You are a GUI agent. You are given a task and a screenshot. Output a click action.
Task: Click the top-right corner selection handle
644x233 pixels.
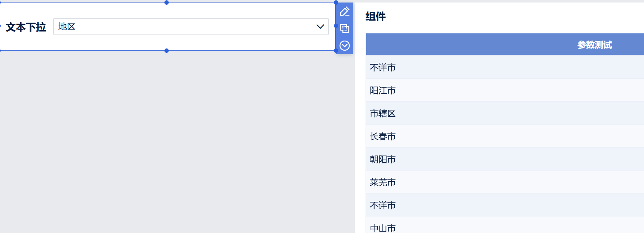coord(336,3)
